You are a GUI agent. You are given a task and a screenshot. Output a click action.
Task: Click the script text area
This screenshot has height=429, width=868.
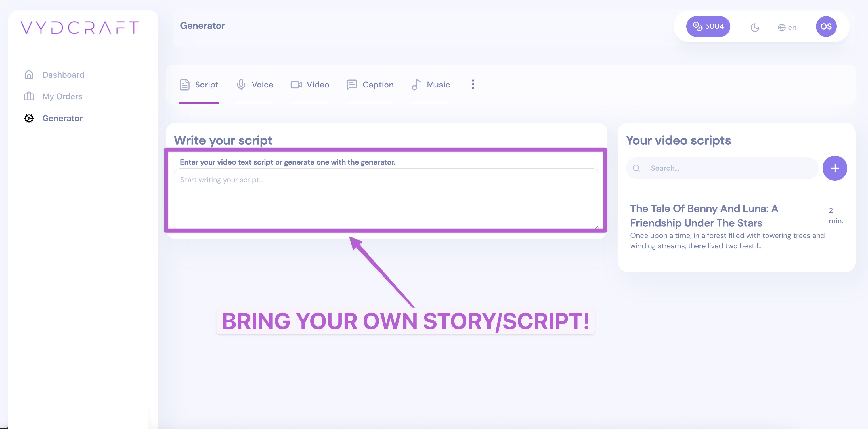point(386,199)
